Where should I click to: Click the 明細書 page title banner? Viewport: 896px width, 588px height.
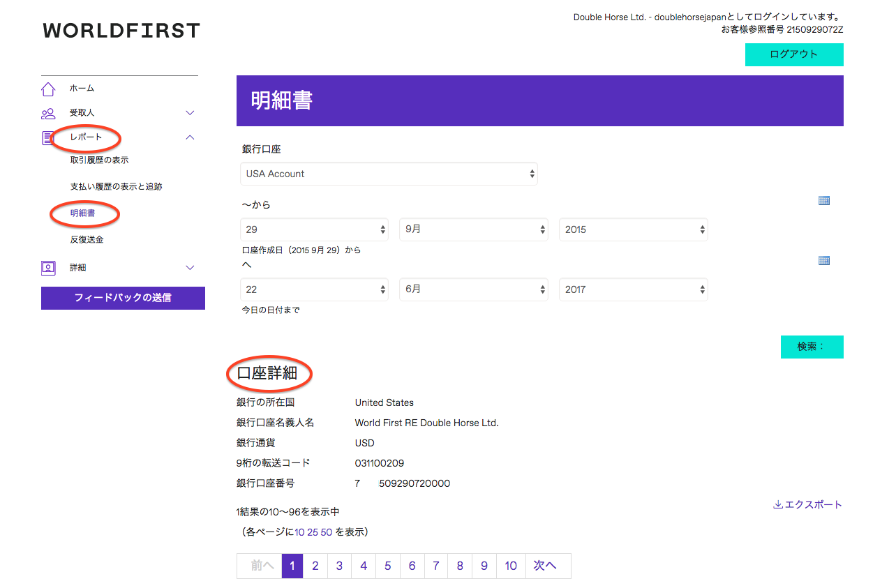click(540, 100)
